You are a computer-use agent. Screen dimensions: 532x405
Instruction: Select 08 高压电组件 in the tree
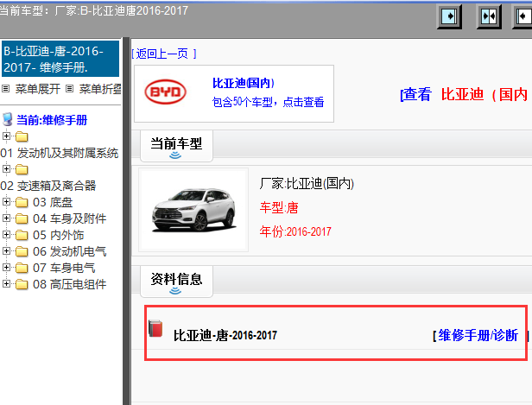click(70, 284)
